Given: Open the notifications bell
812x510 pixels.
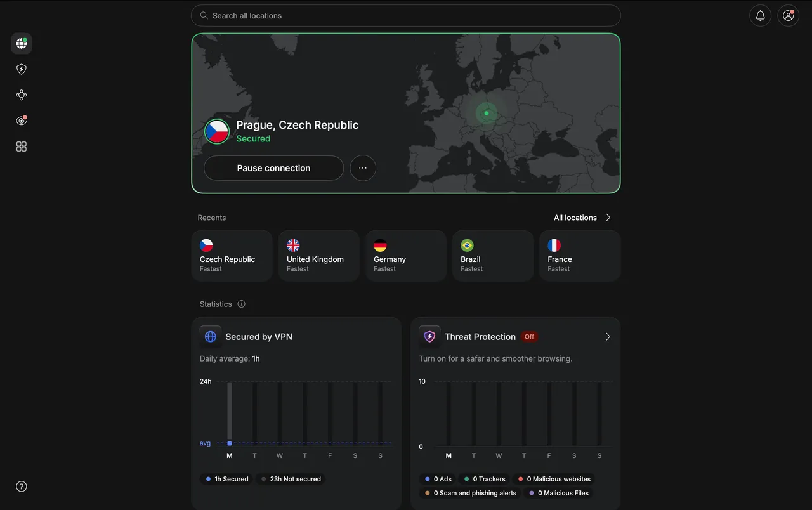Looking at the screenshot, I should (760, 16).
